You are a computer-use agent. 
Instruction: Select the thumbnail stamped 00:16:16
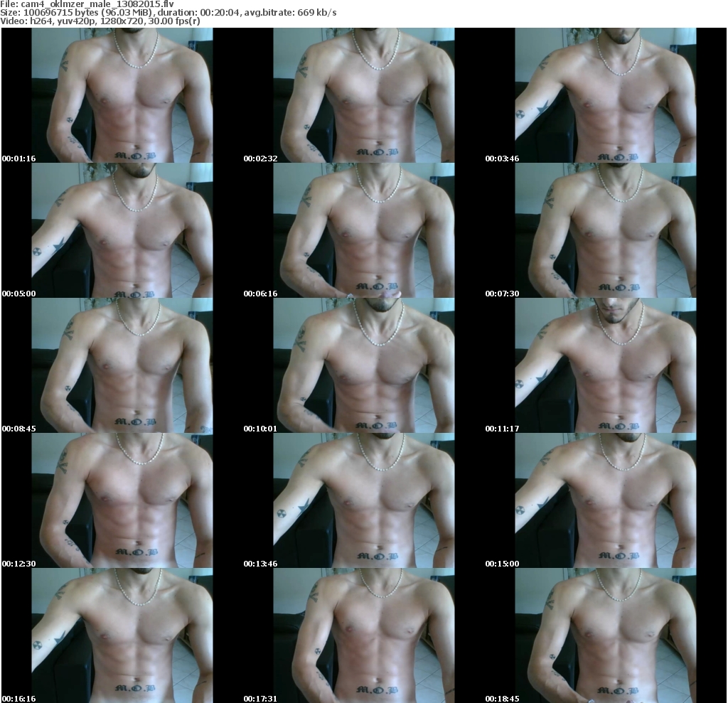pyautogui.click(x=122, y=635)
